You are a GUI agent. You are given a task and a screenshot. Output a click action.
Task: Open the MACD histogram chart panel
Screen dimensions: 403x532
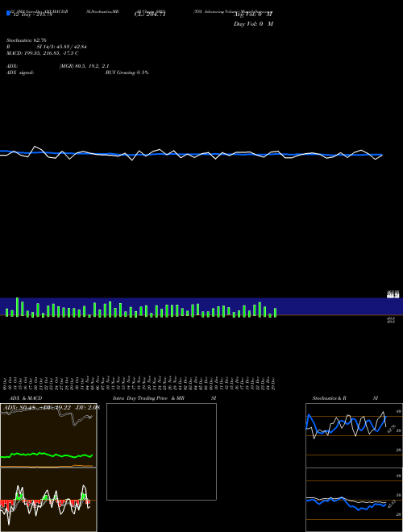point(48,500)
